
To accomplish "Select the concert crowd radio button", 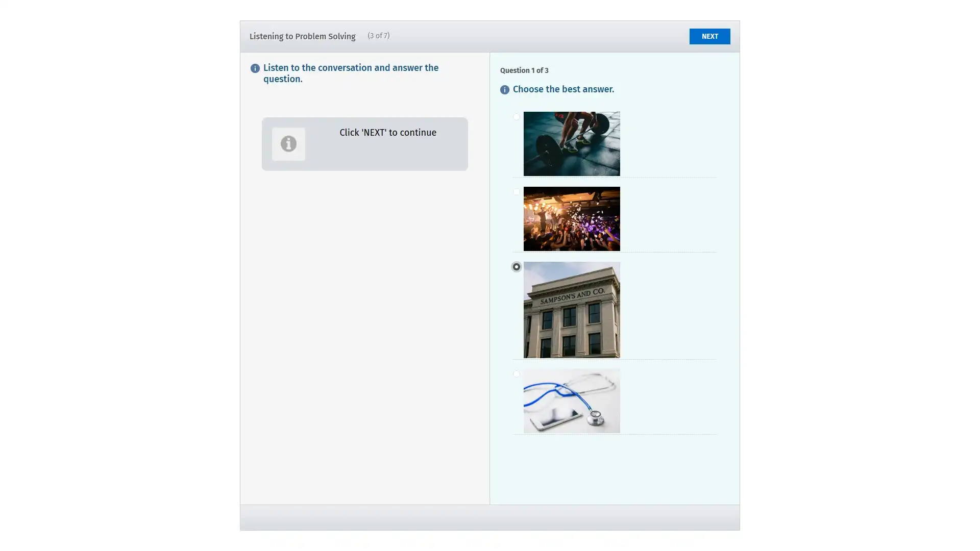I will click(x=516, y=192).
